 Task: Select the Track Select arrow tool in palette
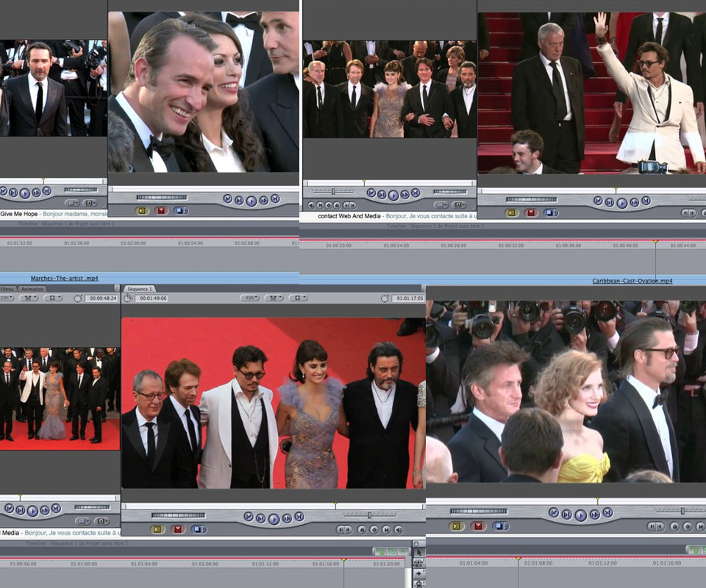(x=418, y=573)
